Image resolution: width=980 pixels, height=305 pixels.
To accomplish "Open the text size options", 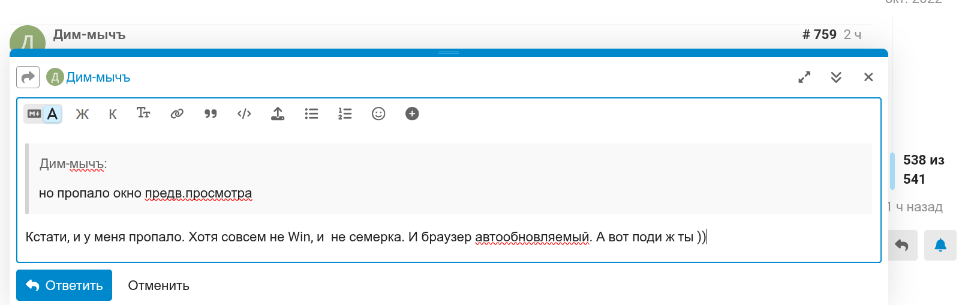I will coord(143,113).
